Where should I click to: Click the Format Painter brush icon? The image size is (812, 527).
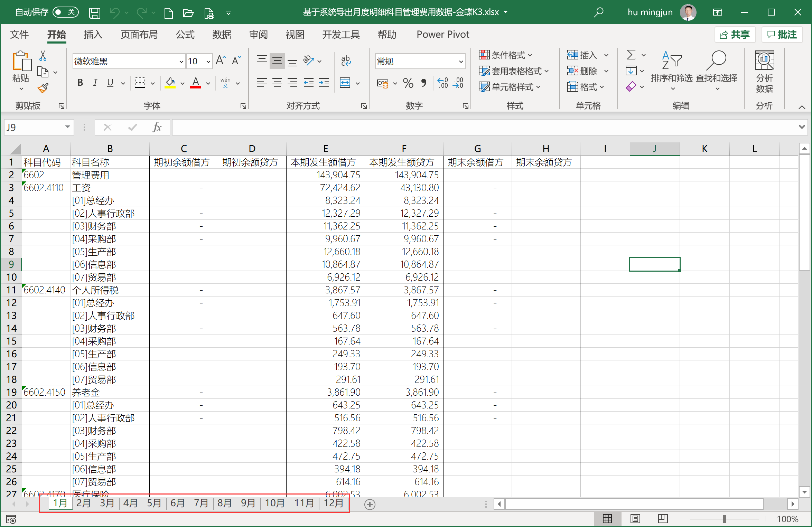pos(43,88)
